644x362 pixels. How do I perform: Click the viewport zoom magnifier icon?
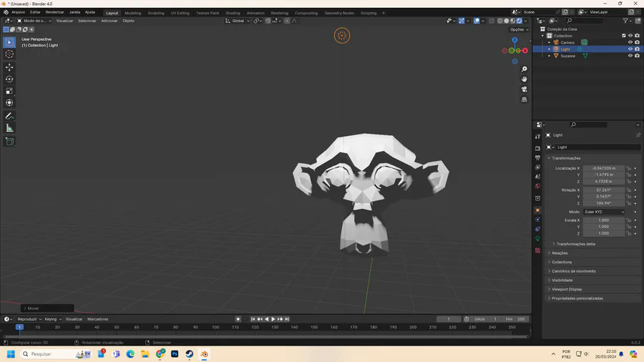click(x=524, y=69)
